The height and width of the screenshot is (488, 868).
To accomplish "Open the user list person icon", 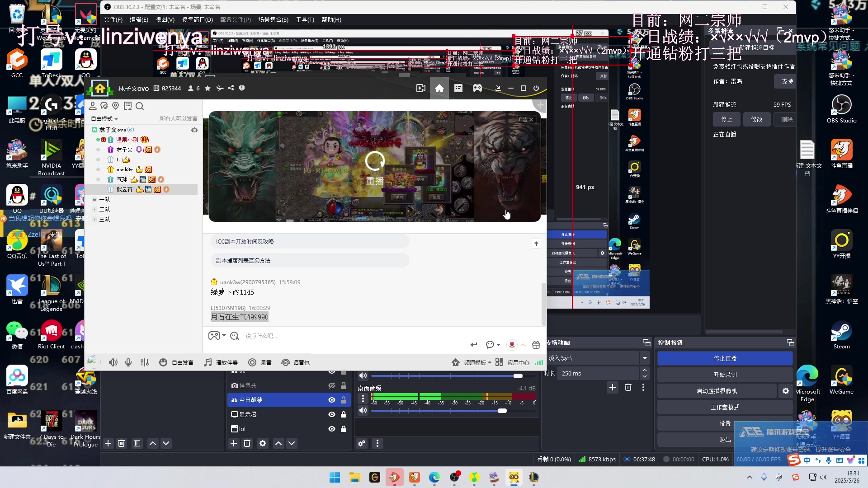I will point(93,106).
